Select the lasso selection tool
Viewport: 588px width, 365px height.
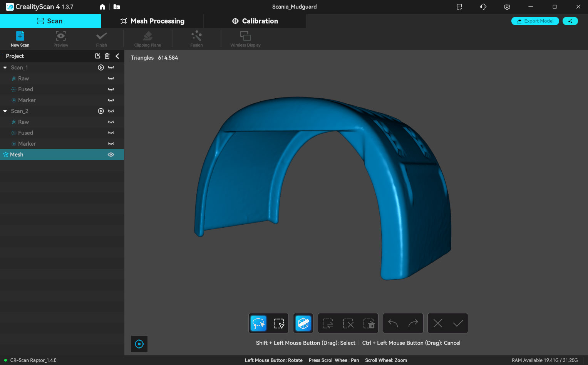click(258, 323)
